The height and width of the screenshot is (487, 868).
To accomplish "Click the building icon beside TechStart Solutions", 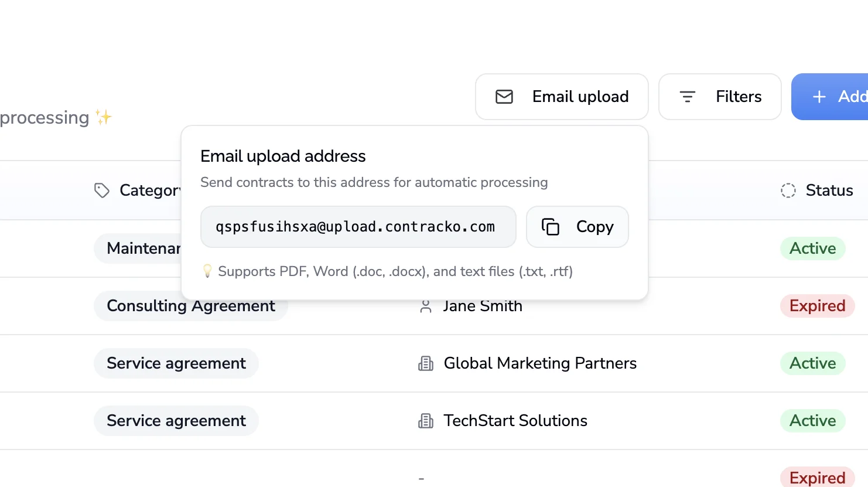I will tap(425, 420).
